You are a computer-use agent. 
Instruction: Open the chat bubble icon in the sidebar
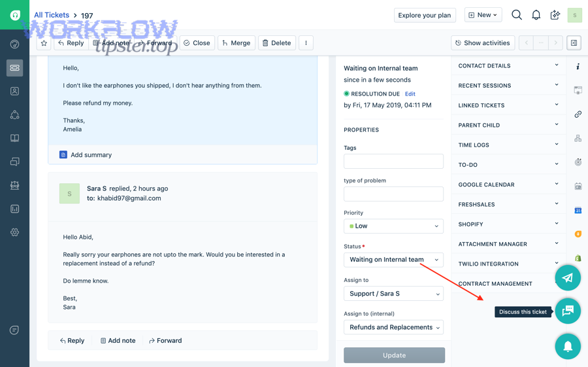(x=14, y=330)
